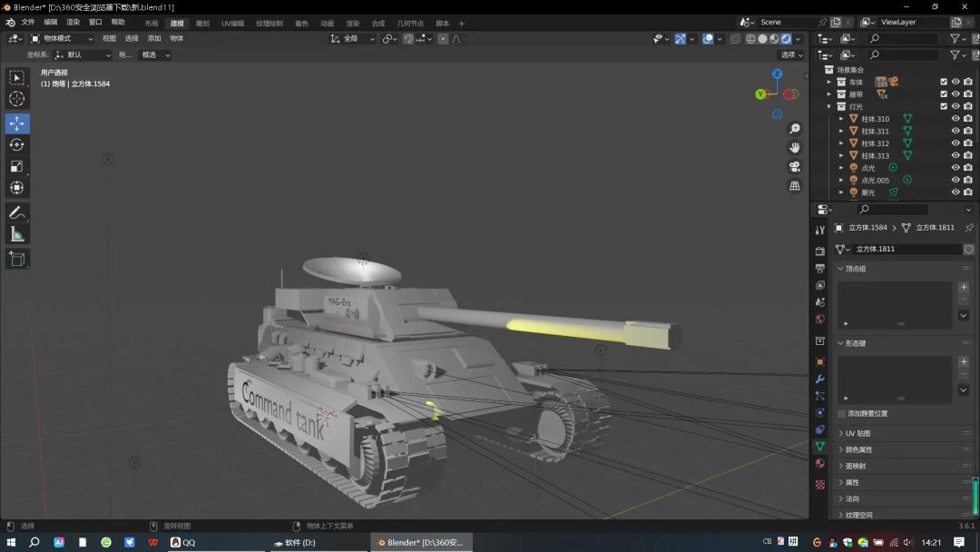Select the Scale tool
The image size is (980, 552).
[17, 166]
